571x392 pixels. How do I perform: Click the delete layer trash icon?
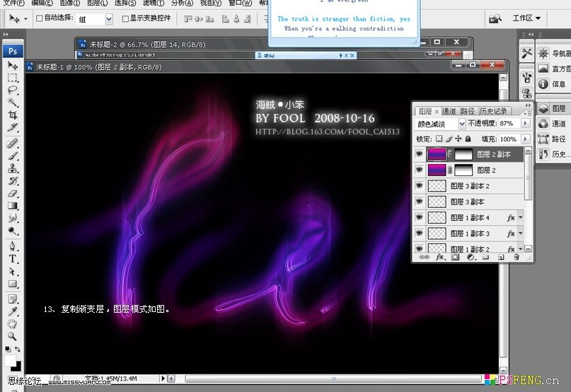pyautogui.click(x=516, y=257)
